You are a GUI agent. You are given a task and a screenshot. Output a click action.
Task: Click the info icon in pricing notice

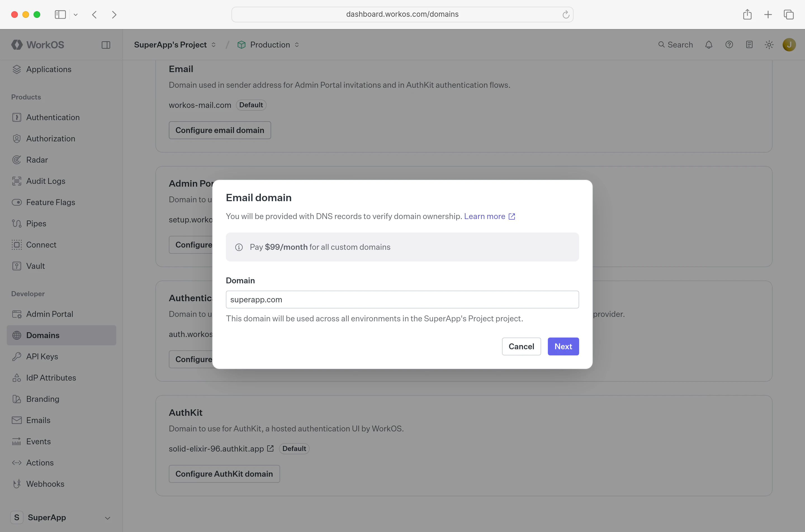coord(239,247)
